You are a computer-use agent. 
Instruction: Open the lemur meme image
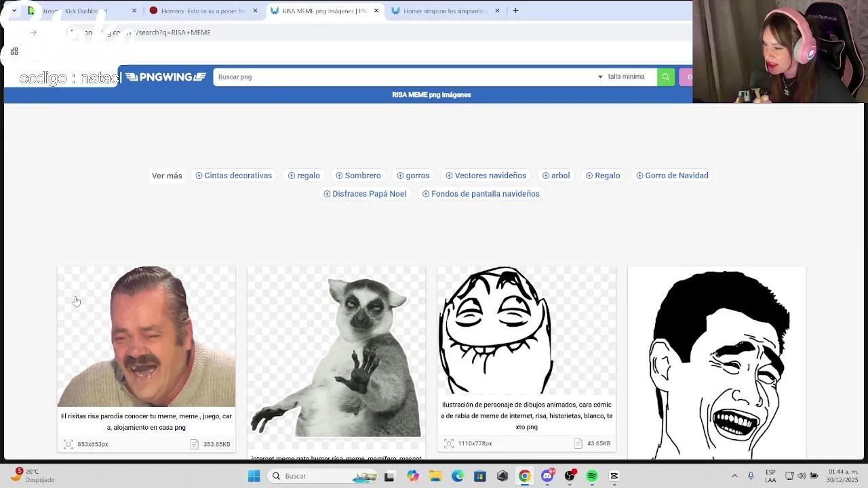pyautogui.click(x=336, y=357)
